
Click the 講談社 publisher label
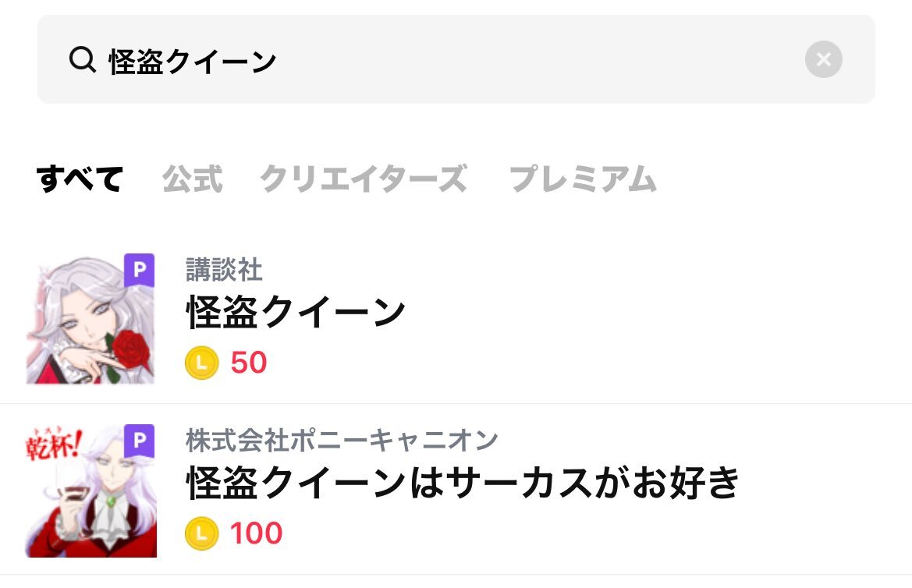[224, 270]
